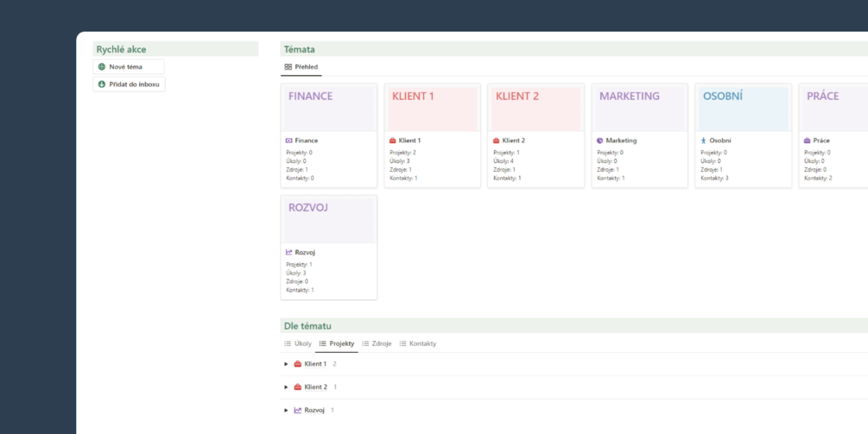Expand the Rozvoj project group
Screen dimensions: 868x434
pyautogui.click(x=286, y=410)
